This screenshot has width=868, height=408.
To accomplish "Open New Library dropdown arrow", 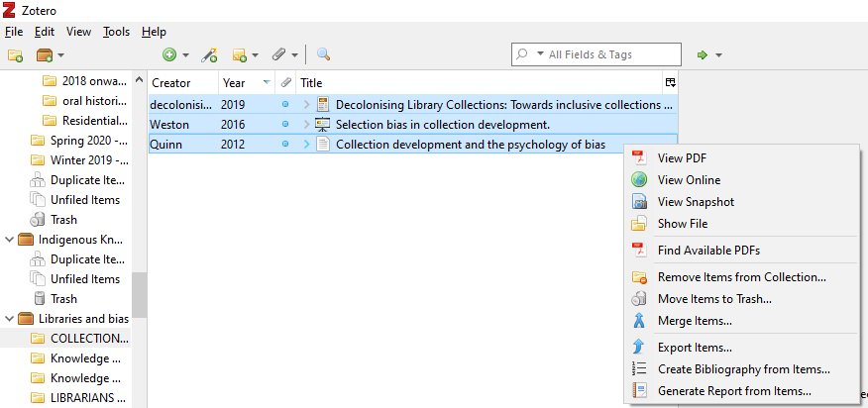I will point(60,54).
